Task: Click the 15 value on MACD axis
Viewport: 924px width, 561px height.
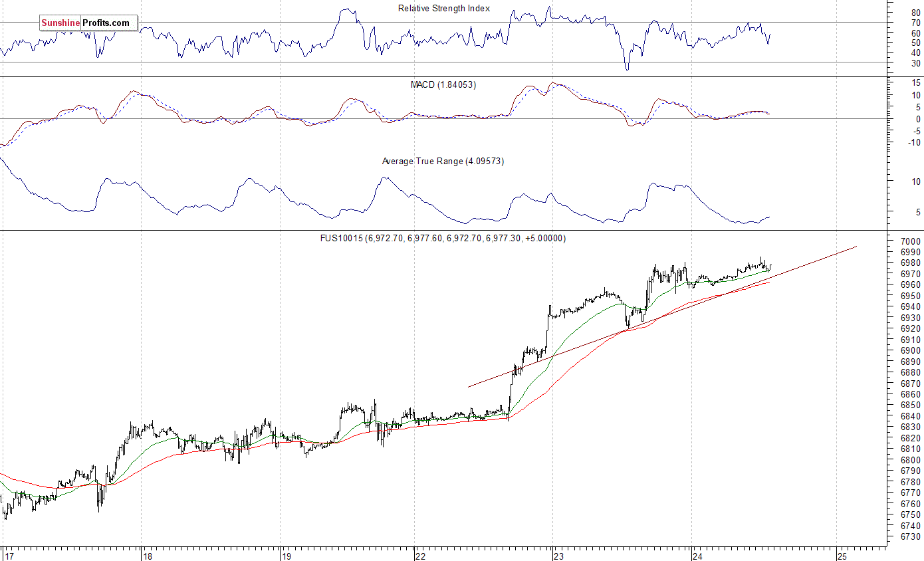Action: pyautogui.click(x=916, y=82)
